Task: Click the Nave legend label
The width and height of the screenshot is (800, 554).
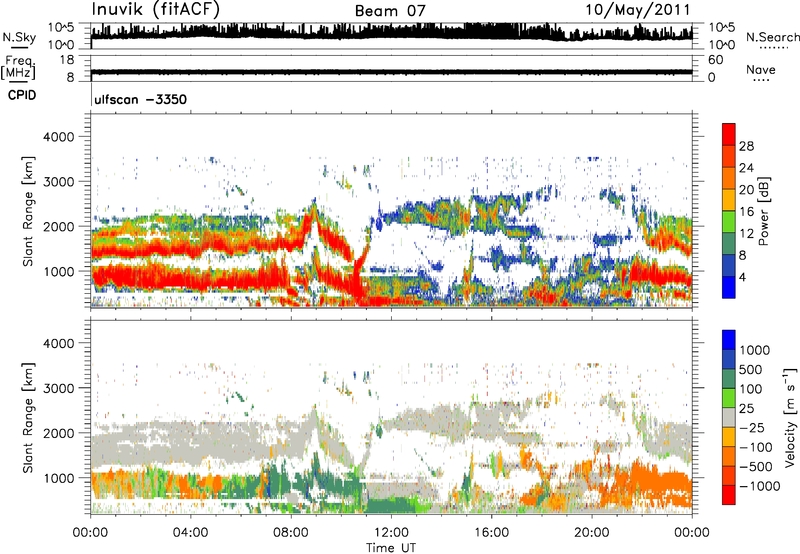Action: pos(761,69)
